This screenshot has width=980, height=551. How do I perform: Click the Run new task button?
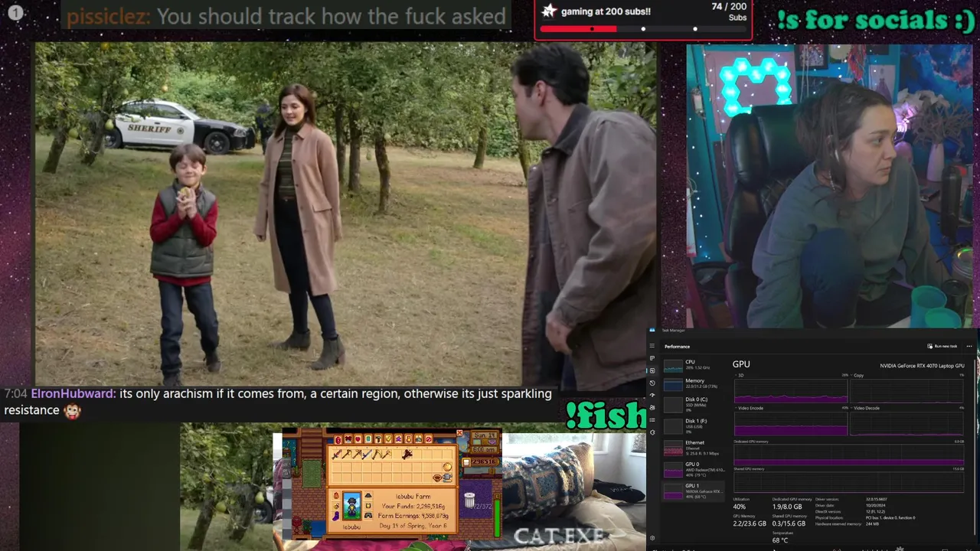(x=942, y=346)
